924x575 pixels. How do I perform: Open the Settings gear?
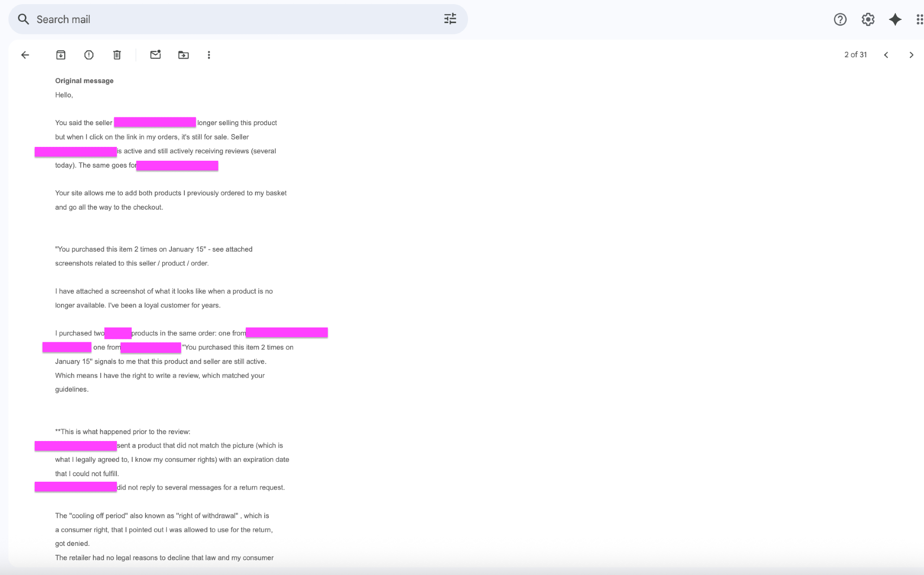[868, 19]
